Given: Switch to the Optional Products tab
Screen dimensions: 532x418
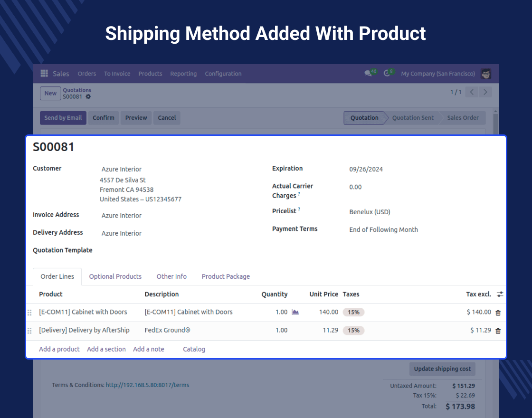Looking at the screenshot, I should click(x=115, y=276).
